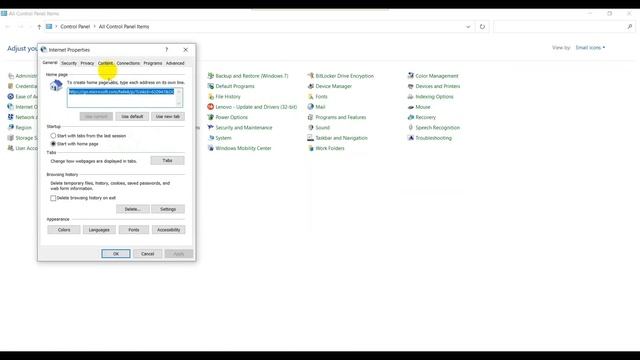This screenshot has height=360, width=640.
Task: Click the up-folder arrow in Explorer
Action: tap(39, 27)
